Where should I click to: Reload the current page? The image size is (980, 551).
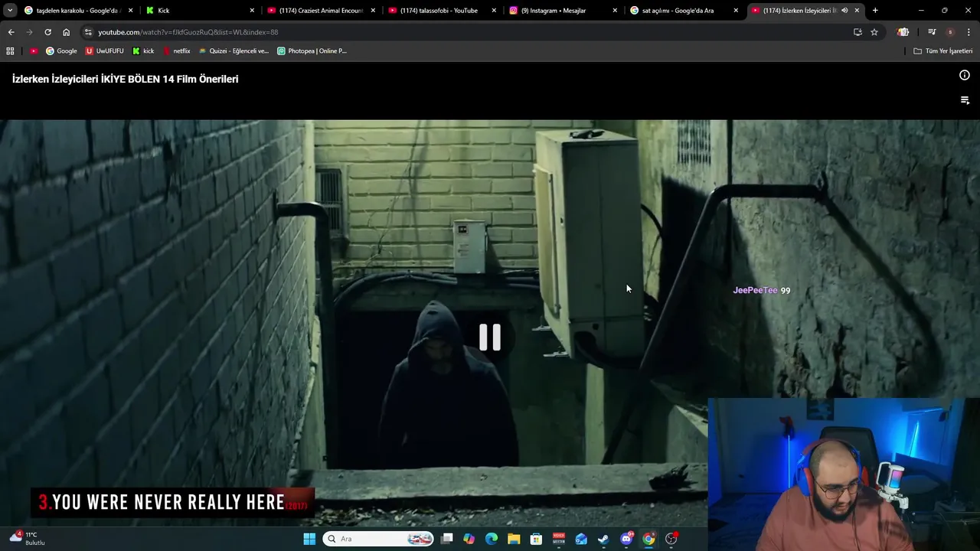pos(47,32)
